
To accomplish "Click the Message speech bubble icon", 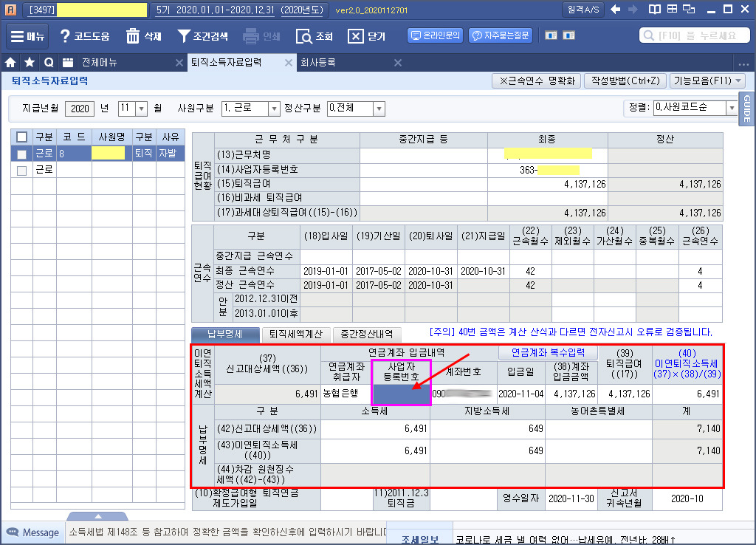I will 13,532.
